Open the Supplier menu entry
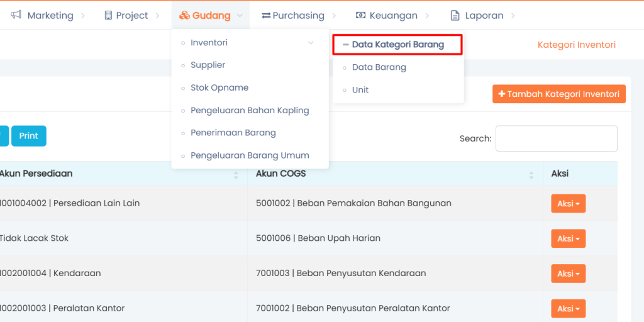The image size is (644, 322). click(208, 65)
